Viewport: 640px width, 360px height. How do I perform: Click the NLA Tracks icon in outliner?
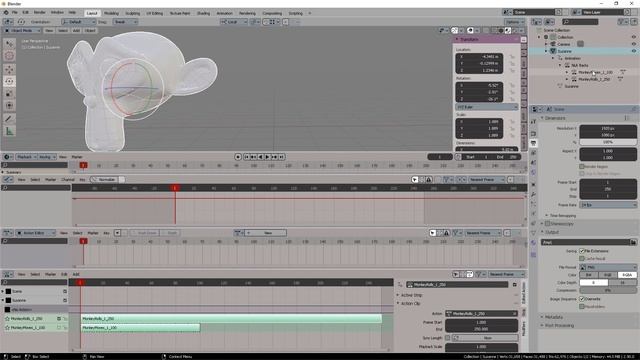click(x=567, y=65)
